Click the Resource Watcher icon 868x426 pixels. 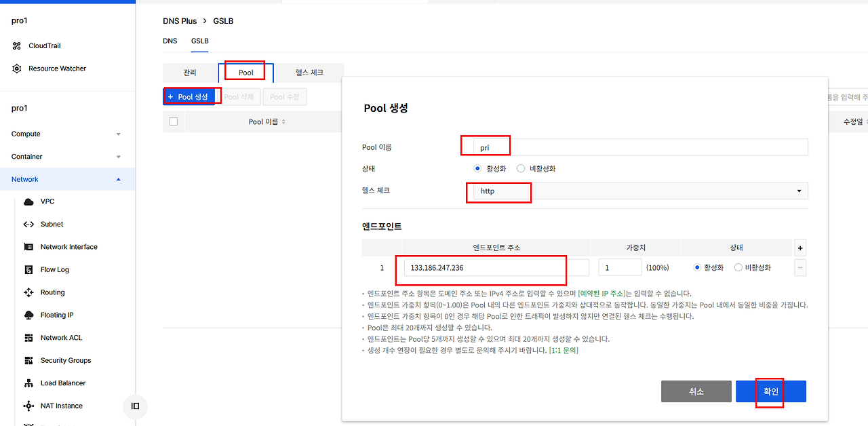(17, 69)
